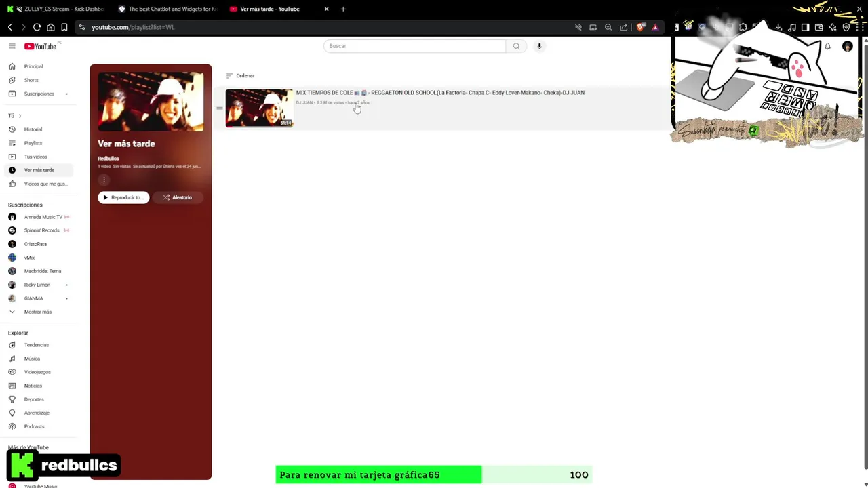Share this page from the address bar
The height and width of the screenshot is (488, 868).
tap(623, 27)
